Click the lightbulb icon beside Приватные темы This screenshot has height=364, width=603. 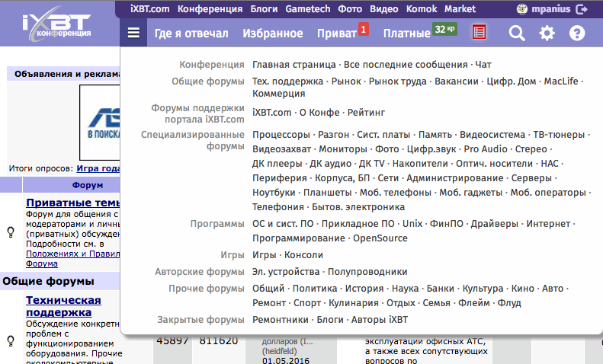coord(11,233)
